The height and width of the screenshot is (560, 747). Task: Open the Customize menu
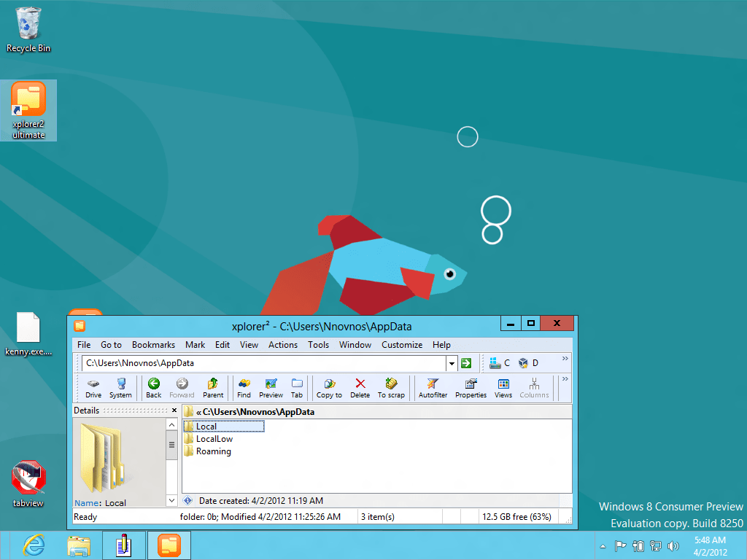pyautogui.click(x=402, y=345)
